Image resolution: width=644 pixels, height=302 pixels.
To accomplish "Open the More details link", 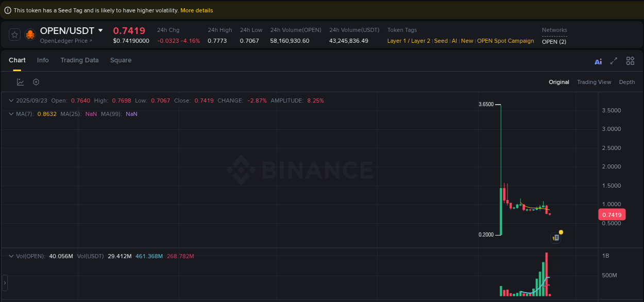I will [x=197, y=10].
